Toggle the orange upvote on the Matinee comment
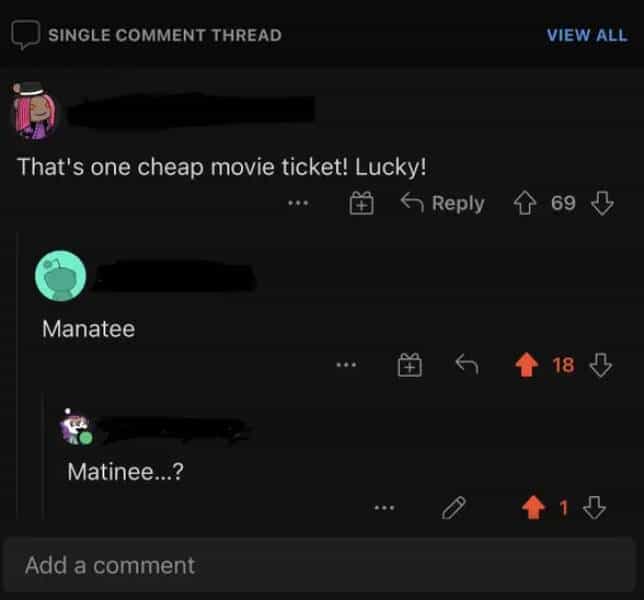The width and height of the screenshot is (644, 600). (x=533, y=508)
